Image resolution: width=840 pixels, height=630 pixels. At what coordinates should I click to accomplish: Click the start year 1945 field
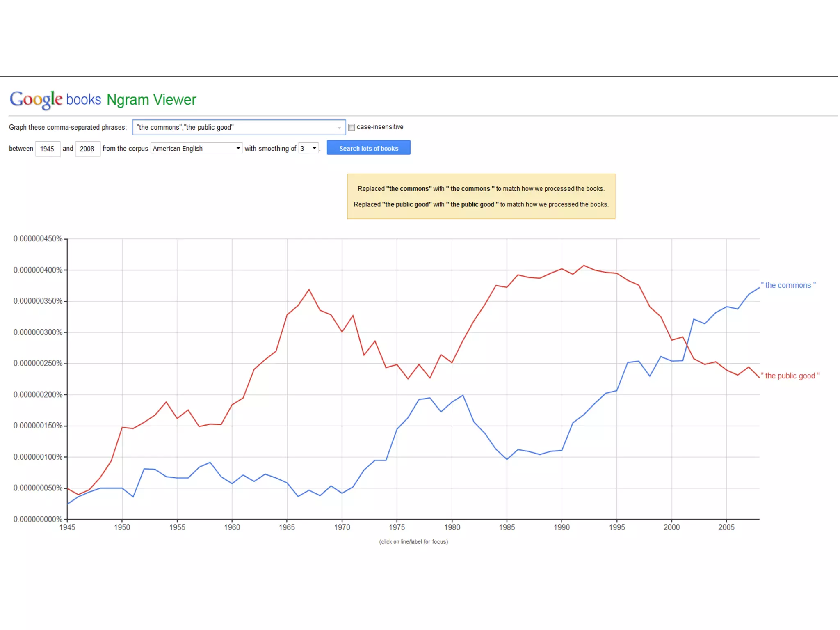(47, 149)
